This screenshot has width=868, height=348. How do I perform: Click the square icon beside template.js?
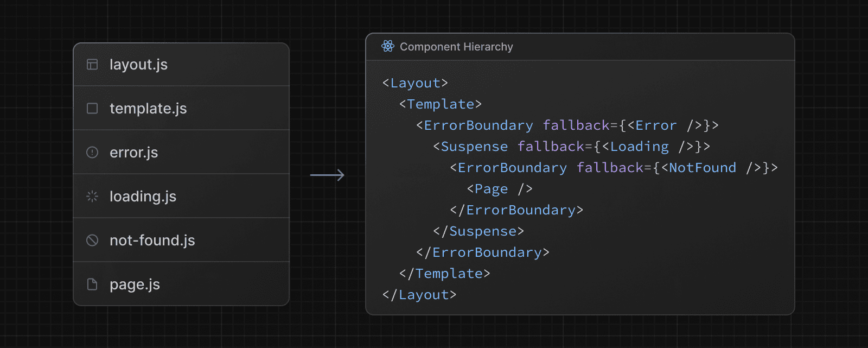coord(92,109)
